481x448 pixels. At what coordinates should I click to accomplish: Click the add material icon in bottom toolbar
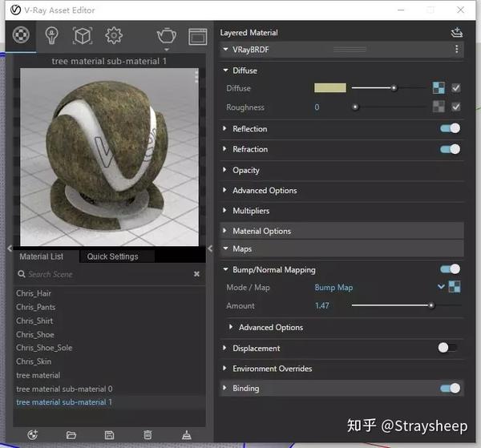tap(33, 434)
